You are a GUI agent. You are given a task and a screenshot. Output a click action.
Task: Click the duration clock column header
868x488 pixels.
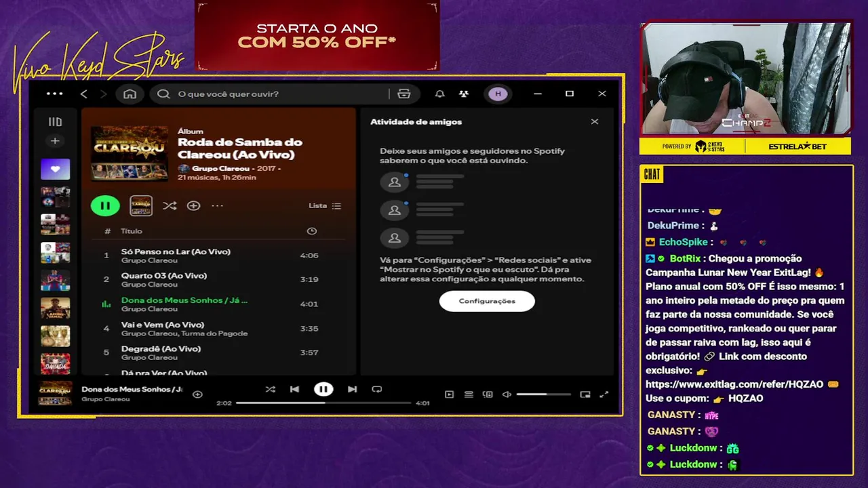(x=311, y=231)
